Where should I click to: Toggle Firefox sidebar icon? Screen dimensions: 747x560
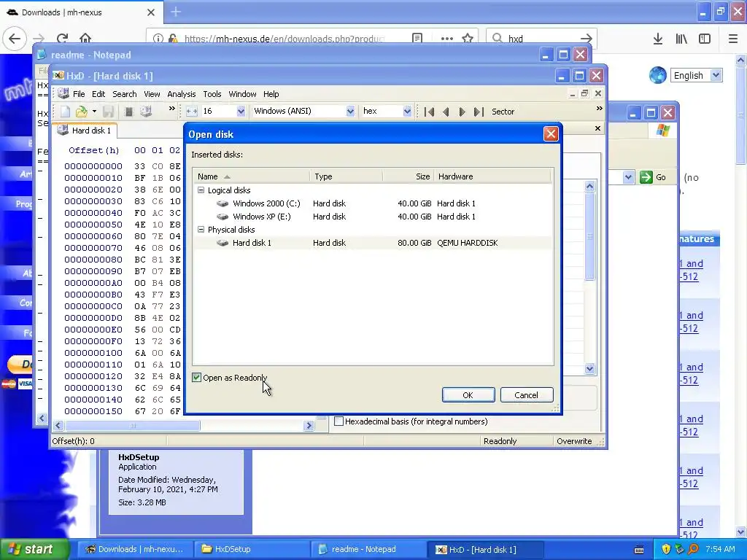pos(705,39)
